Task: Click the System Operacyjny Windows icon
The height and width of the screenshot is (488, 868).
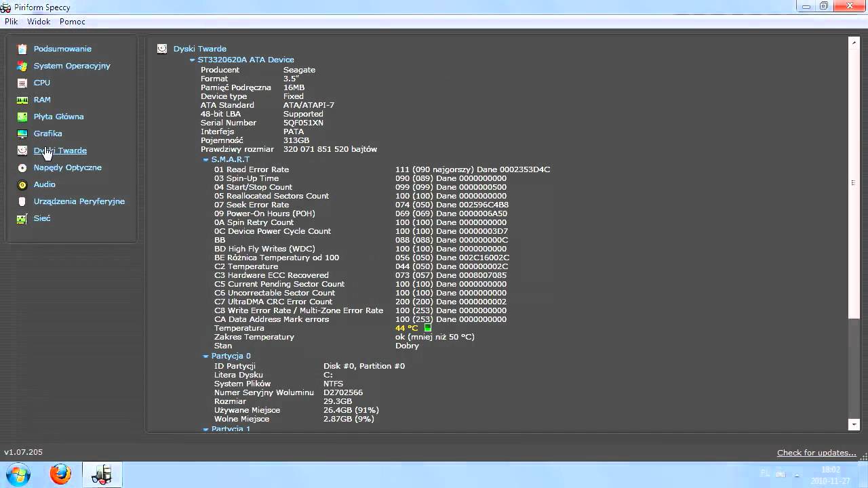Action: 22,66
